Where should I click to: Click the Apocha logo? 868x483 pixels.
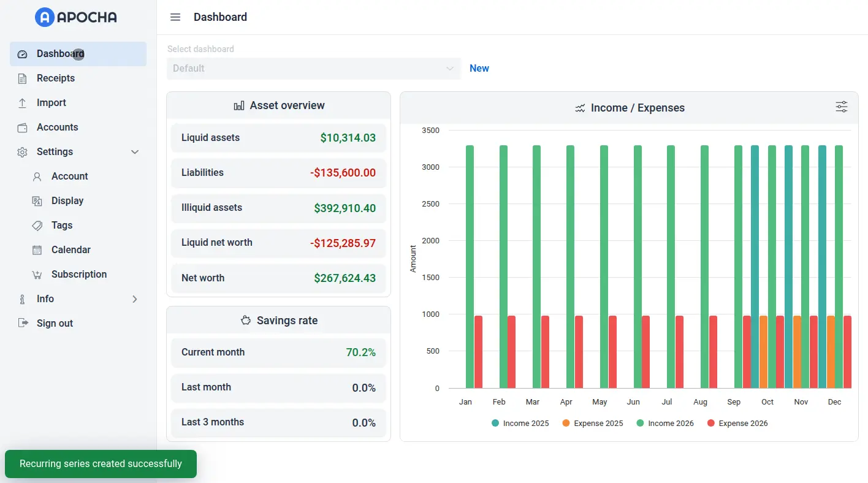tap(76, 17)
